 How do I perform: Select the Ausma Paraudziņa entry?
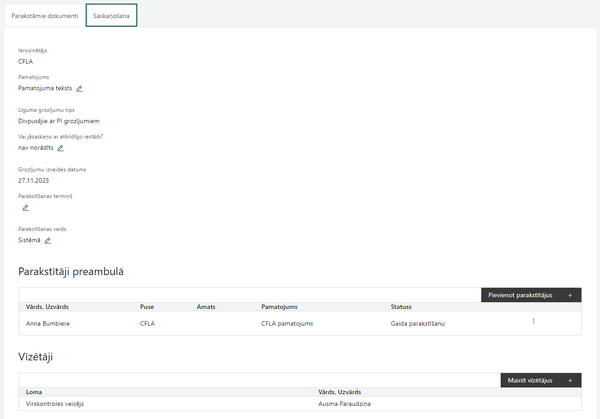point(344,404)
